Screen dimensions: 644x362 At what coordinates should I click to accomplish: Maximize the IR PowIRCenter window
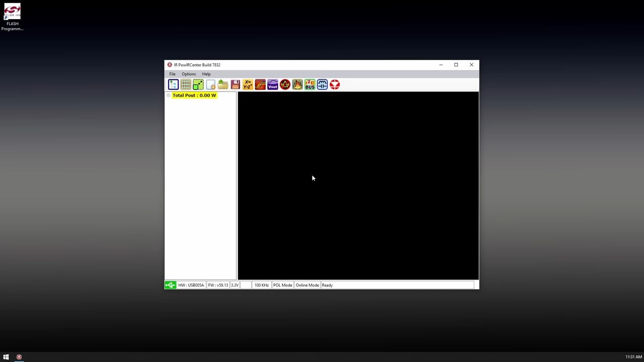[456, 65]
